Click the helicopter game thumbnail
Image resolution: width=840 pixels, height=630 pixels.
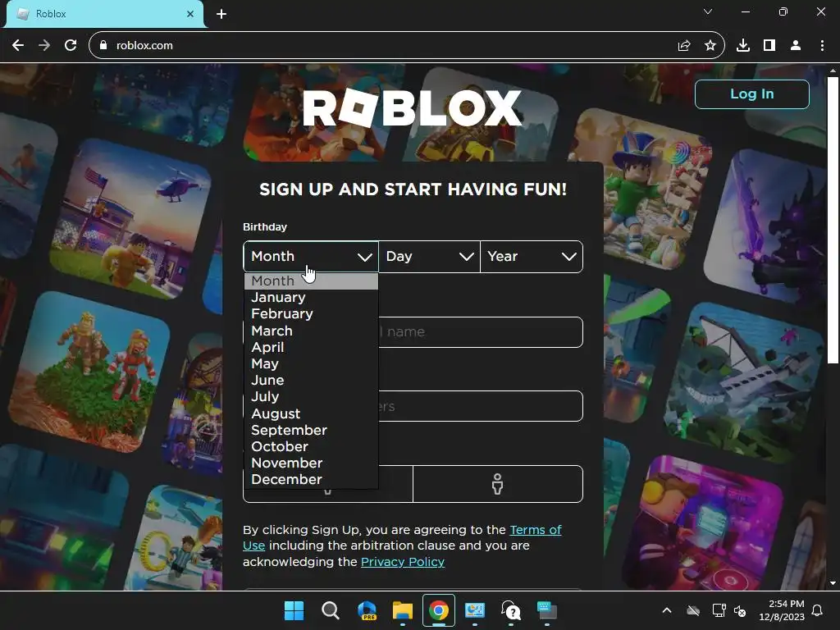tap(131, 218)
